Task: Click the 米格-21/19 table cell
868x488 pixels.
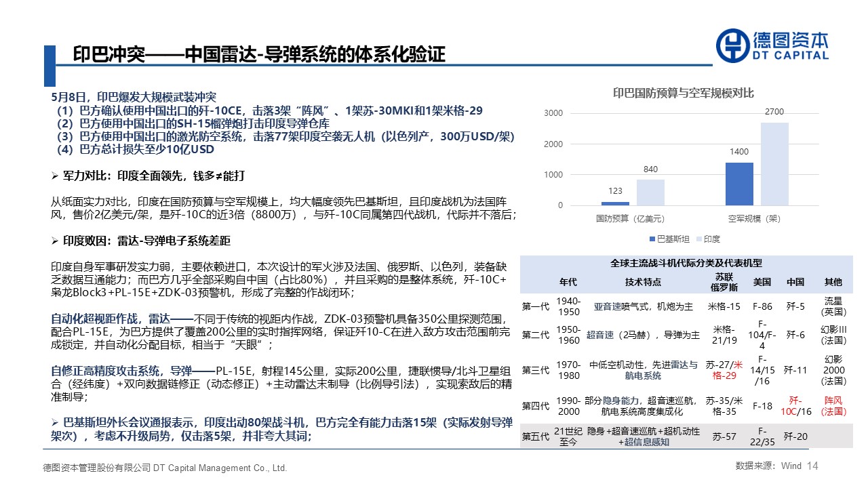Action: tap(723, 334)
